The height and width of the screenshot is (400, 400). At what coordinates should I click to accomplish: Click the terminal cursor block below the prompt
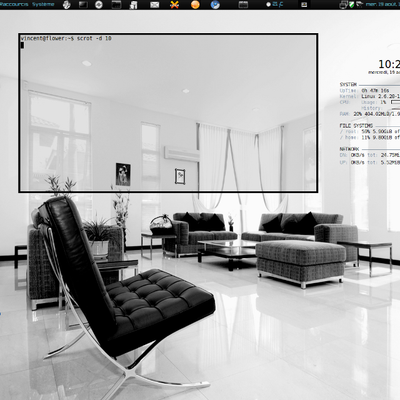pos(22,45)
